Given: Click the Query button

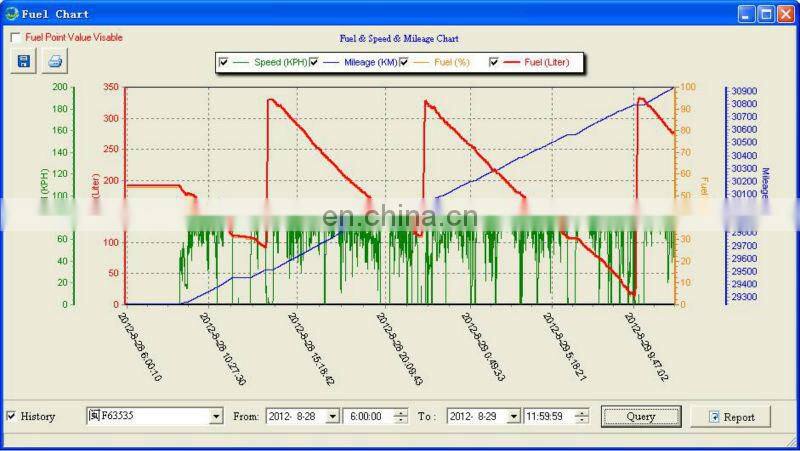Looking at the screenshot, I should coord(641,416).
